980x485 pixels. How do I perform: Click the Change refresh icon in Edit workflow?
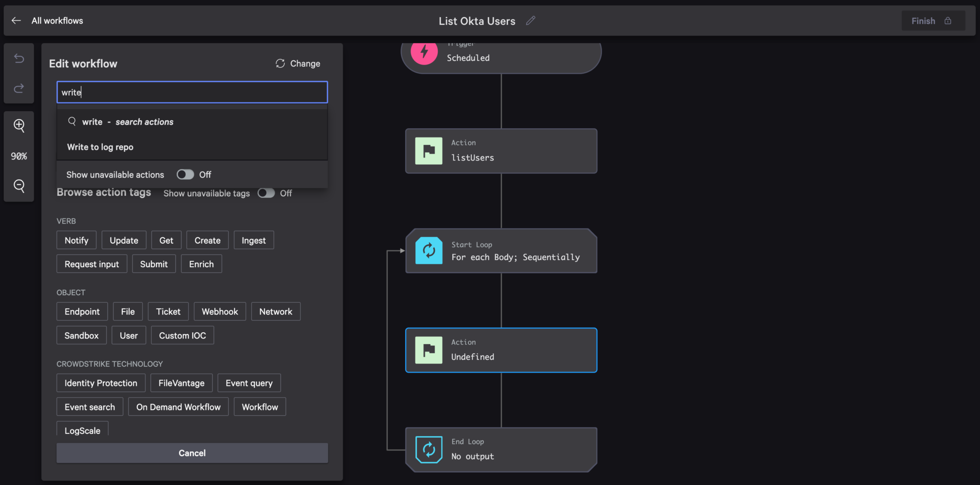click(280, 63)
